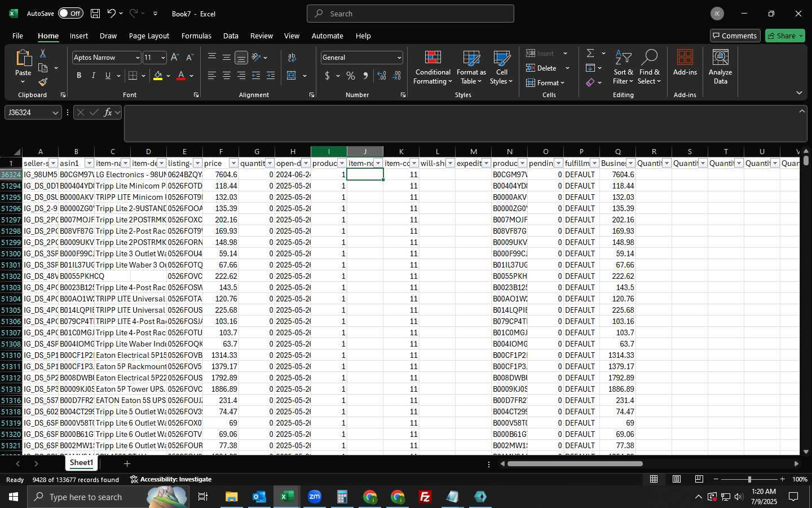Open the Add-ins pane
812x508 pixels.
[685, 63]
